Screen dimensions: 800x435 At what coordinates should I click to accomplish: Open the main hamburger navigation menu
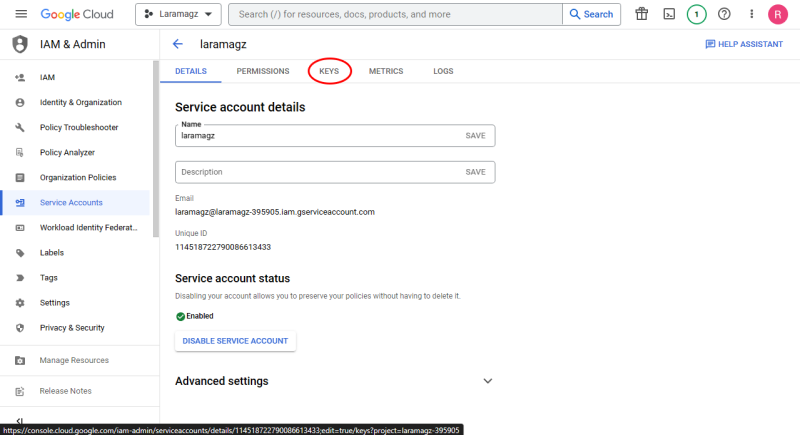(x=21, y=14)
